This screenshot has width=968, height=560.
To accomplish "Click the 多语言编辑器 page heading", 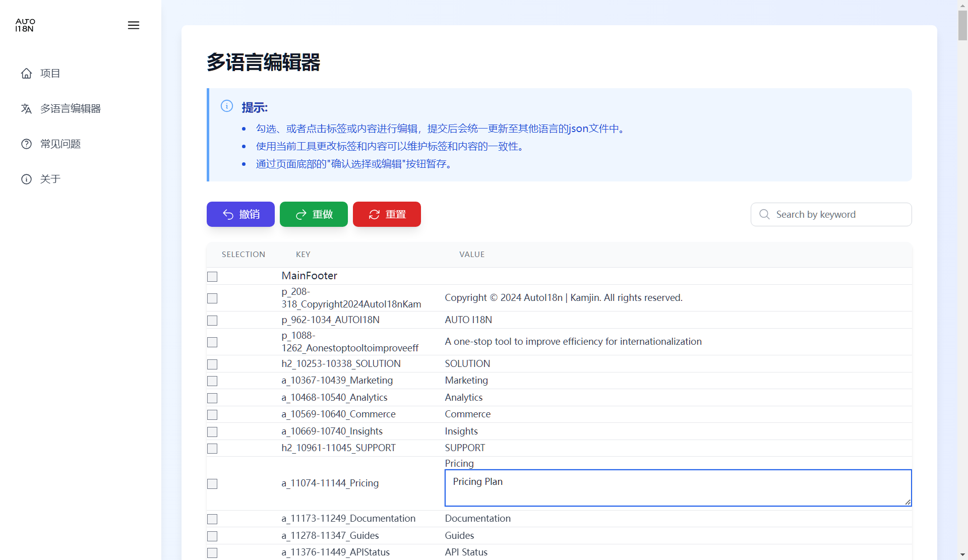I will [264, 63].
